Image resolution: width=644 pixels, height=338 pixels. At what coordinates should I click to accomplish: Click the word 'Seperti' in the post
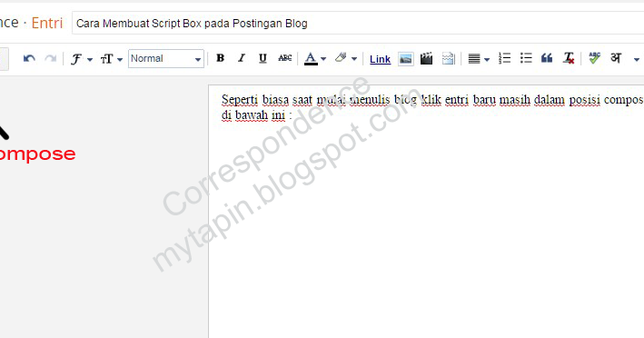(x=240, y=100)
